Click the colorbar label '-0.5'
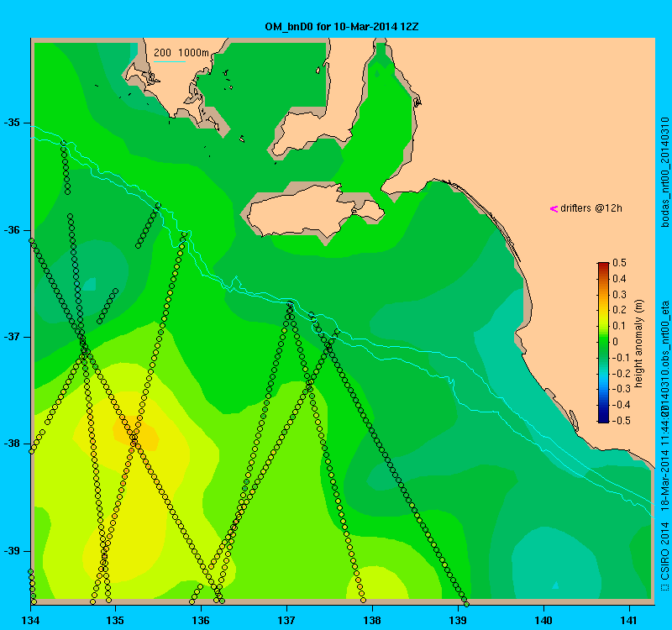The width and height of the screenshot is (672, 630). point(621,421)
